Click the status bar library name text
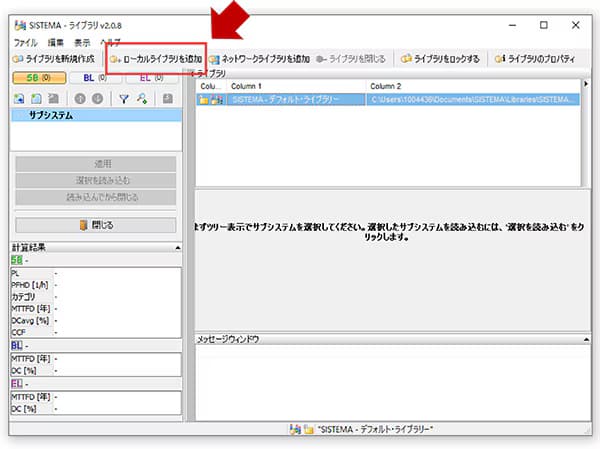 point(375,429)
